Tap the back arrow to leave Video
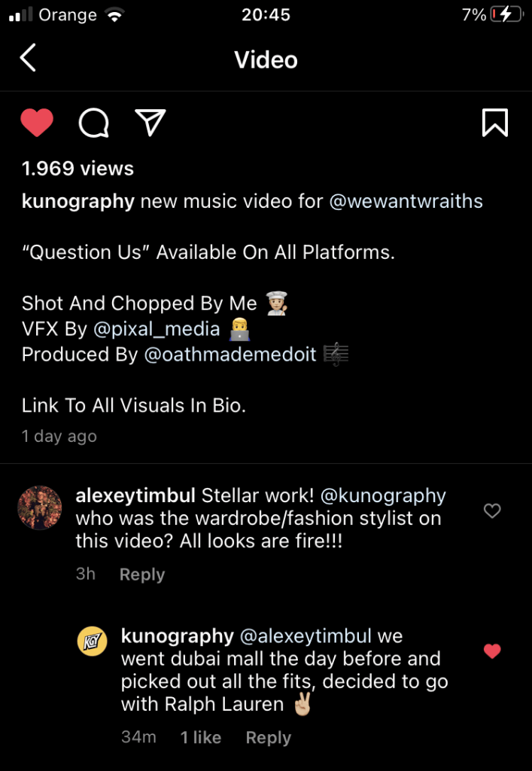 [x=28, y=58]
